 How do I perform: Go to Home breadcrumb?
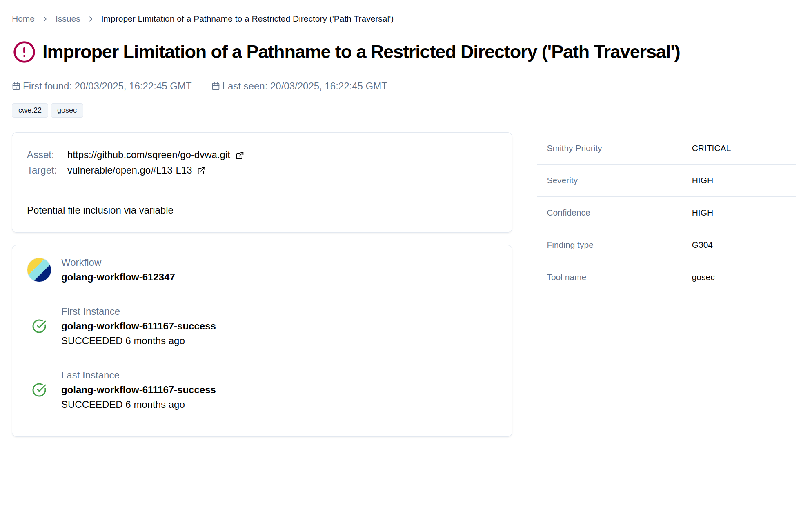click(23, 19)
